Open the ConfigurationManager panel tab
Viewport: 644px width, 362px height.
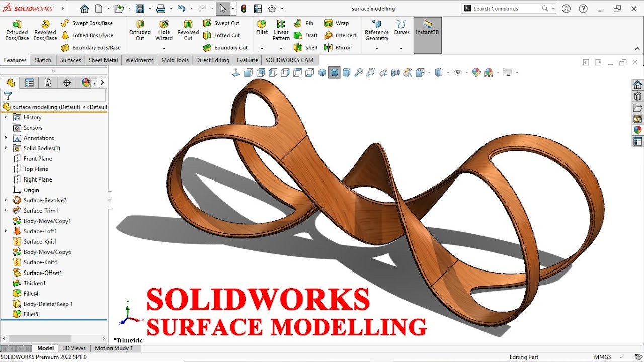(x=48, y=83)
